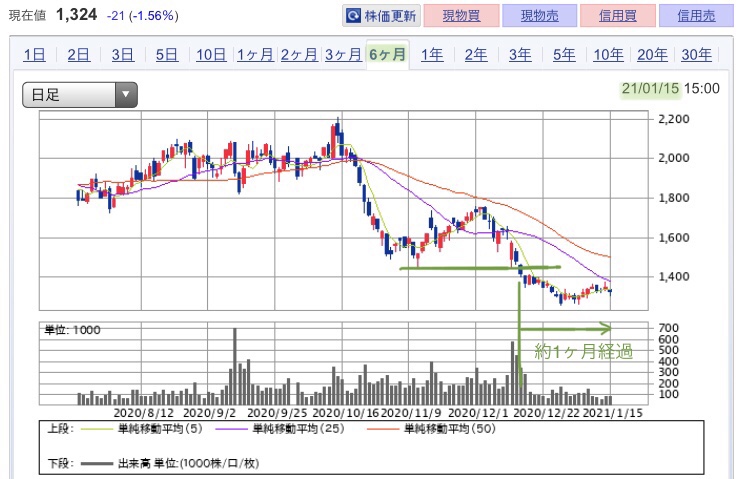This screenshot has width=749, height=479.
Task: Open the 5年 period tab
Action: point(564,55)
